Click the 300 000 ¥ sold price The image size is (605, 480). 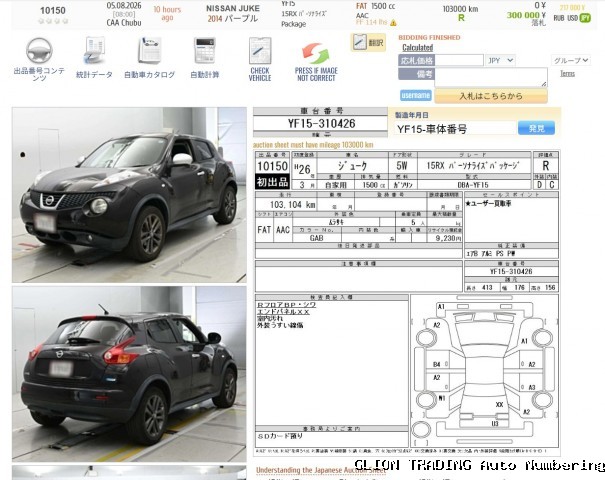(x=526, y=15)
